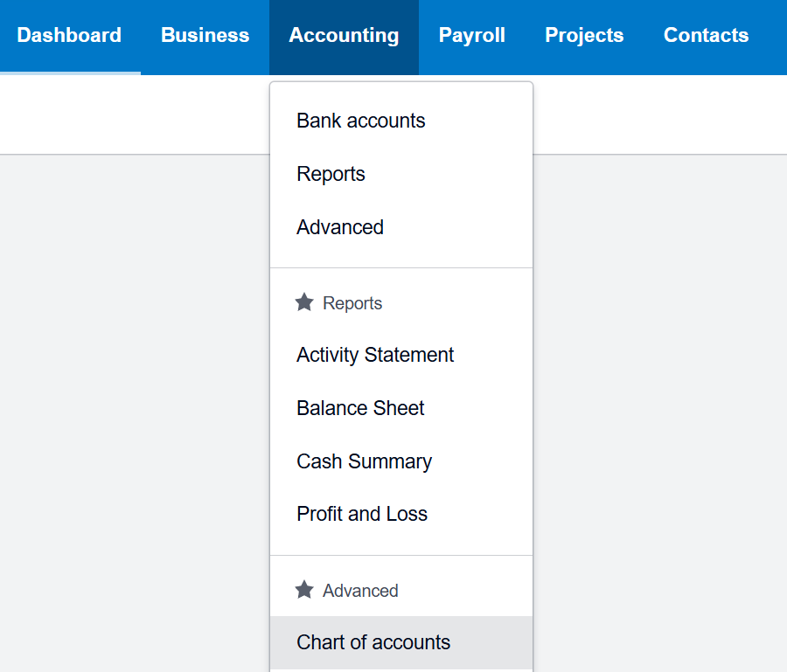View the Cash Summary report
The height and width of the screenshot is (672, 787).
(x=364, y=461)
